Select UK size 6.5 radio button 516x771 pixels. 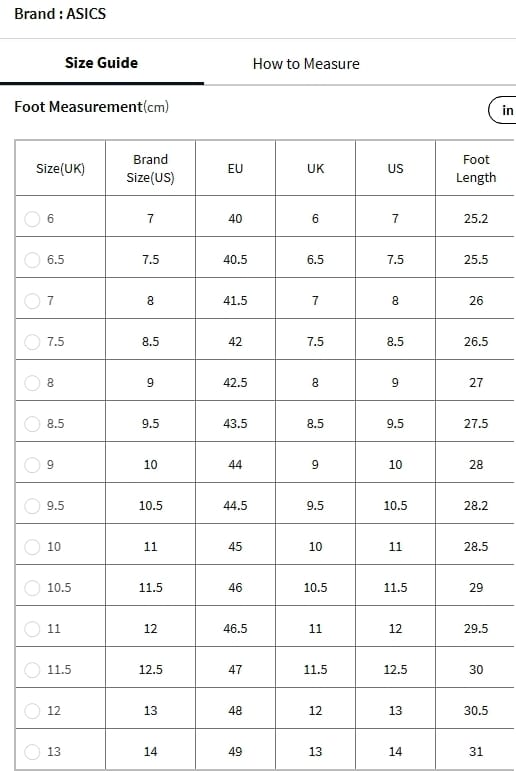(32, 260)
